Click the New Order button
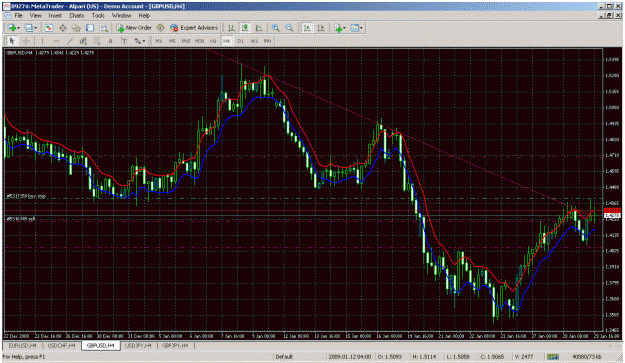 click(x=134, y=28)
